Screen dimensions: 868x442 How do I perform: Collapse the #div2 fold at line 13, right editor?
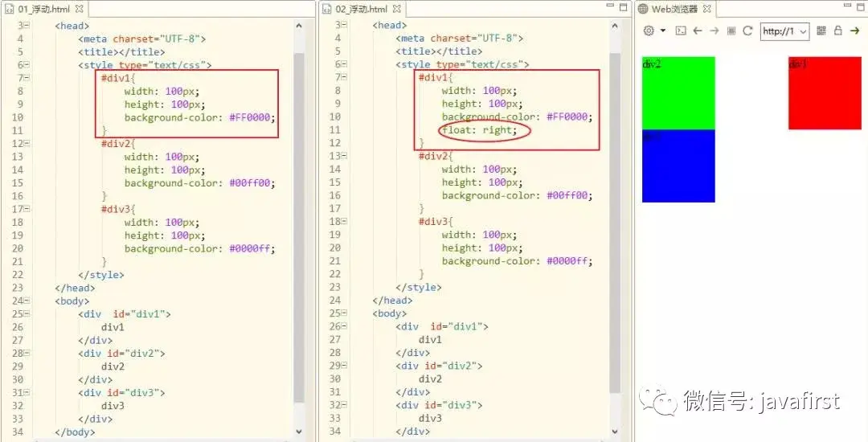344,156
